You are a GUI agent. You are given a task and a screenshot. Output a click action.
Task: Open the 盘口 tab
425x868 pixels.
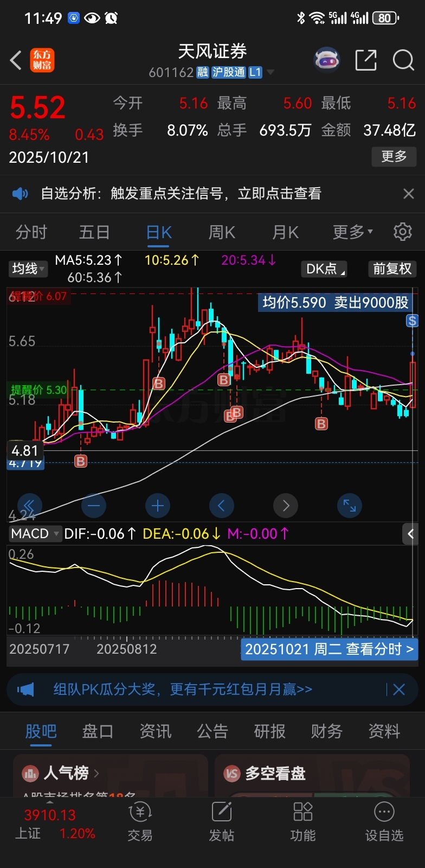coord(98,731)
